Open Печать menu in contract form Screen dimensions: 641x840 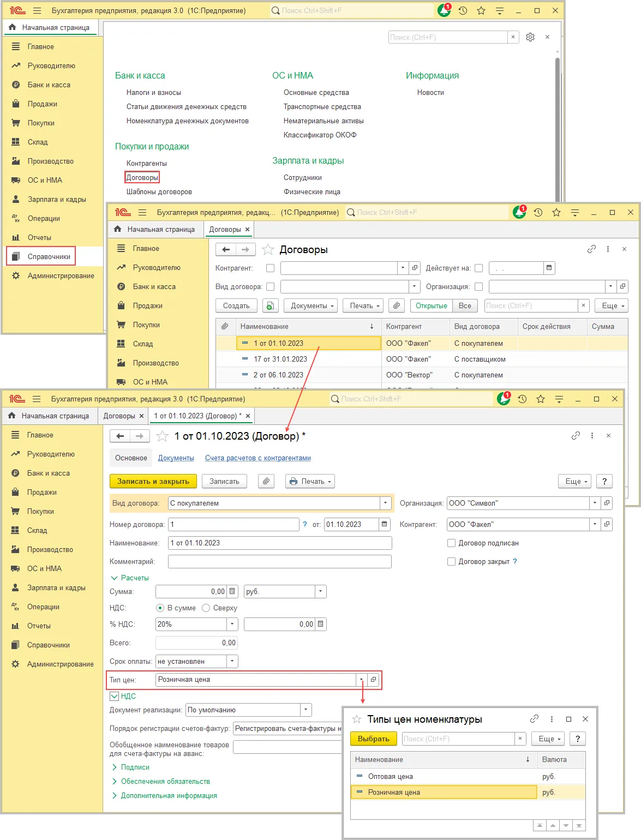coord(310,481)
